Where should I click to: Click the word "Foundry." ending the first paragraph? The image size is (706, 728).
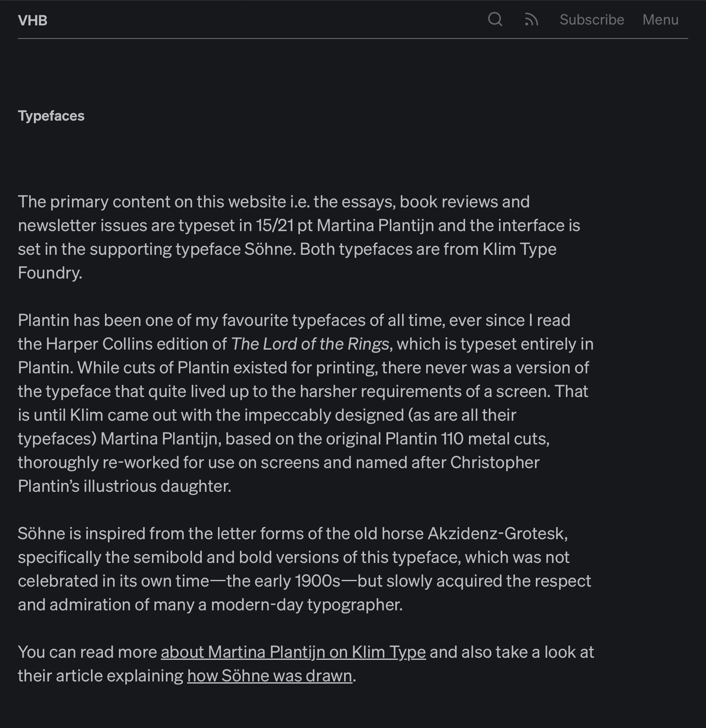click(x=50, y=273)
